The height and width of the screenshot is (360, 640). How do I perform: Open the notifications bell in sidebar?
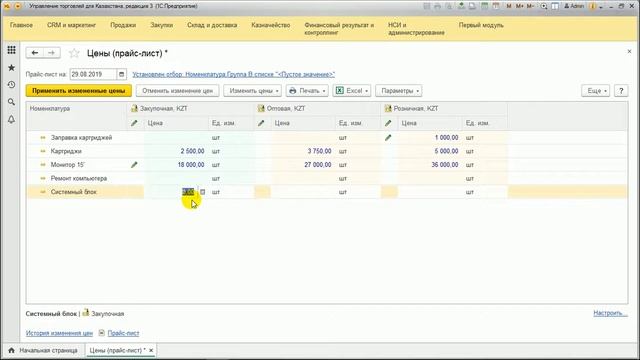coord(11,119)
